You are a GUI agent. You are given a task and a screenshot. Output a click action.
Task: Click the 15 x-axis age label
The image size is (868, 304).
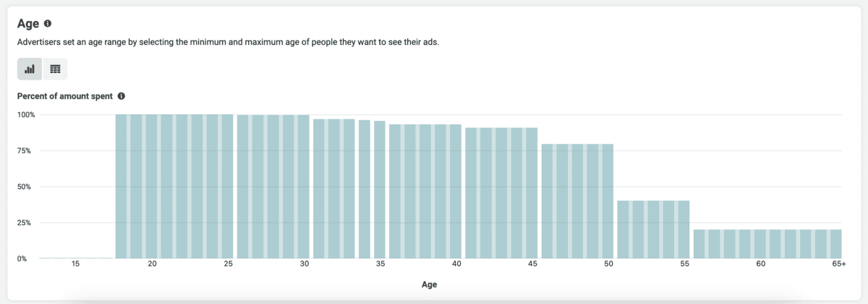(x=76, y=265)
